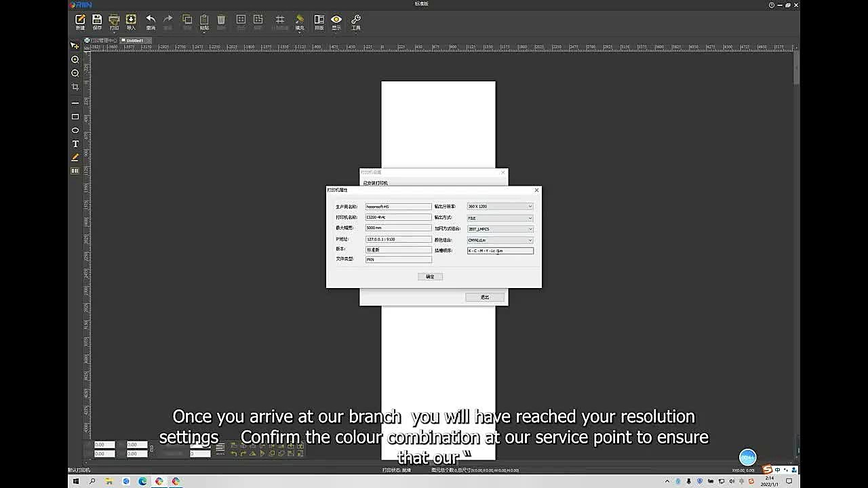The image size is (868, 488).
Task: Click the Import (导入) toolbar icon
Action: pos(131,22)
